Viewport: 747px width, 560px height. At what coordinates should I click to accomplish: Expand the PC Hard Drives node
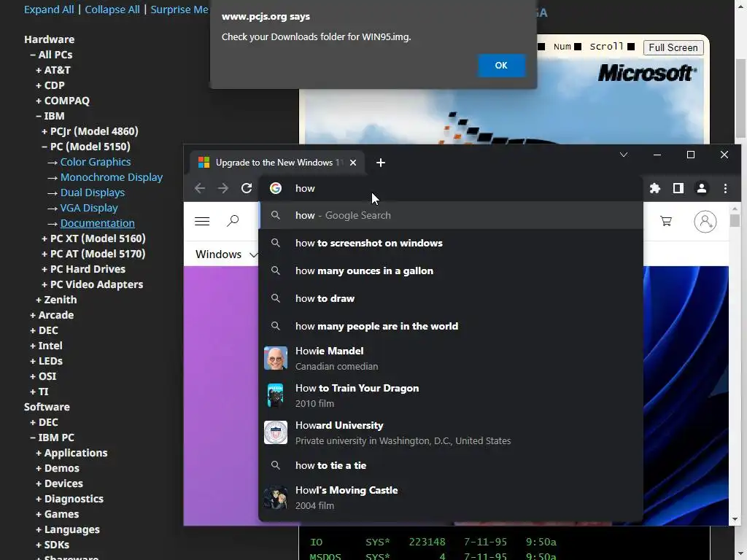click(83, 269)
